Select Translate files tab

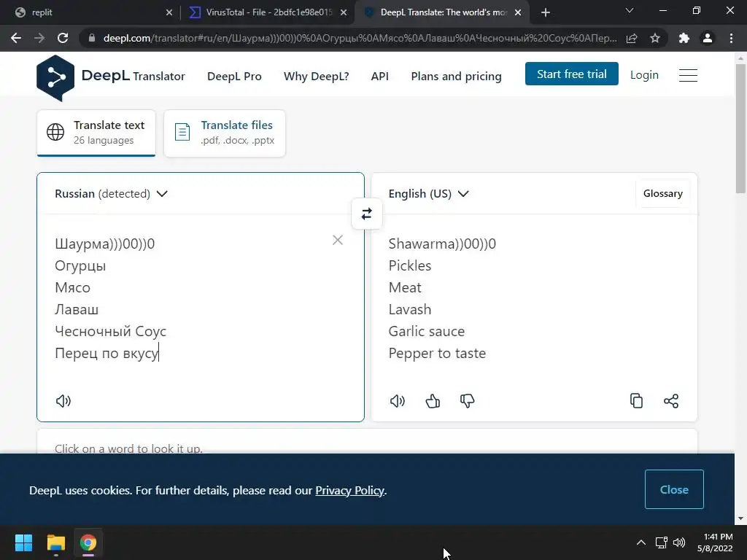click(225, 133)
